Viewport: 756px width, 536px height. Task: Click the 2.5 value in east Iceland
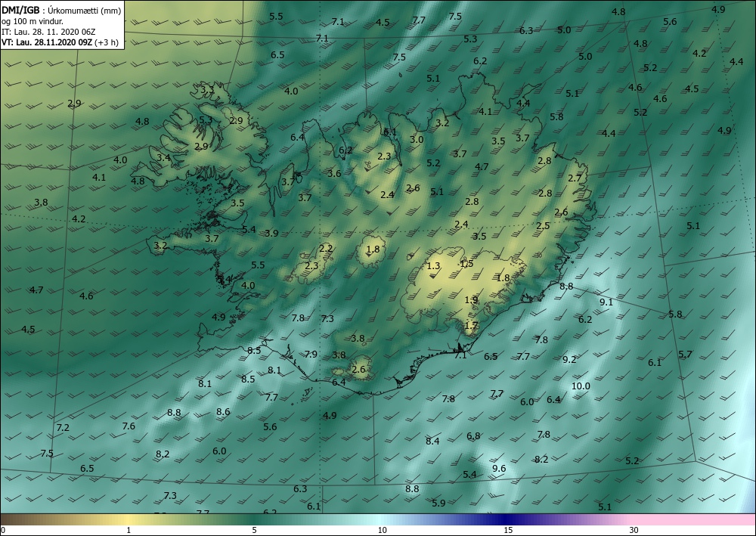coord(543,225)
